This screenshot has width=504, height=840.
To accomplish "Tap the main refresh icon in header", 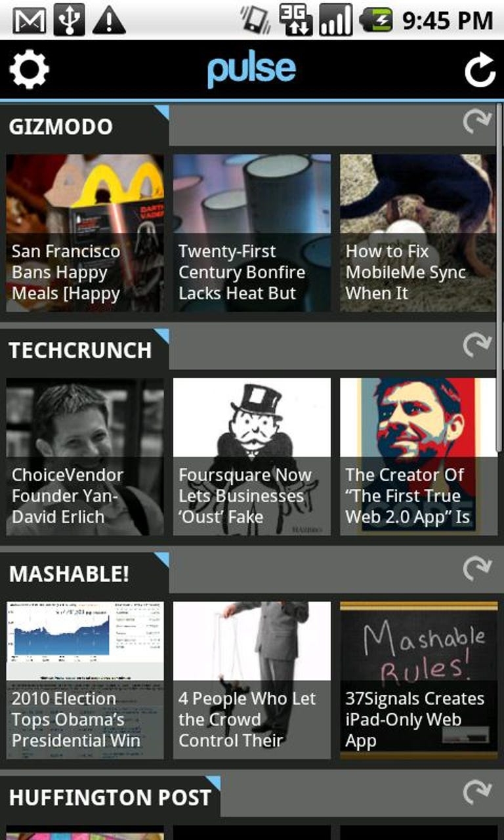I will 480,71.
